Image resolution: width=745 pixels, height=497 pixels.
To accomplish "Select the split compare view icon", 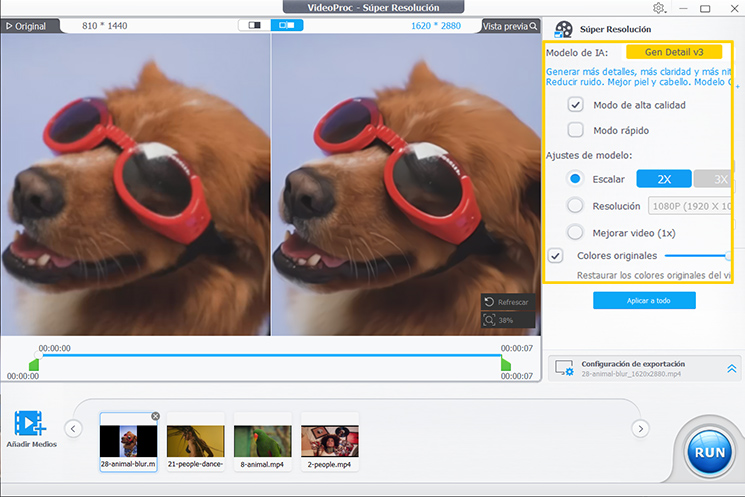I will tap(255, 25).
